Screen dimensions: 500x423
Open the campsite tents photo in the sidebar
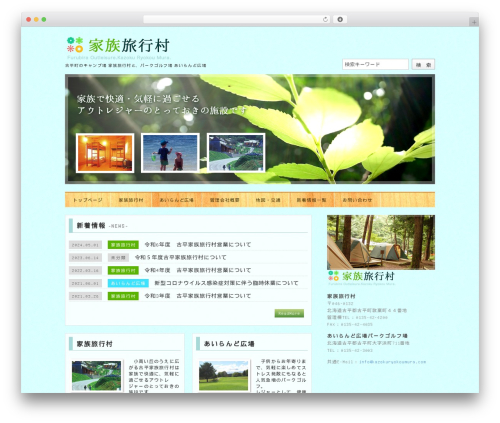(x=381, y=242)
